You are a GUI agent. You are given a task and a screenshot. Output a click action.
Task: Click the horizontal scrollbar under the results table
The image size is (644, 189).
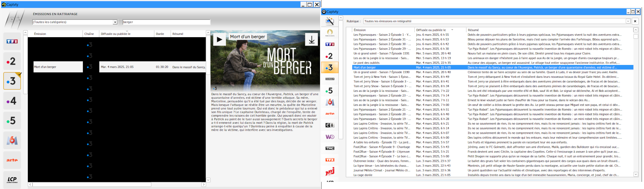[92, 184]
